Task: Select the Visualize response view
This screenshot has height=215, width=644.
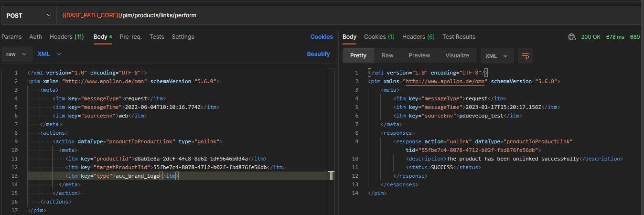Action: click(457, 55)
